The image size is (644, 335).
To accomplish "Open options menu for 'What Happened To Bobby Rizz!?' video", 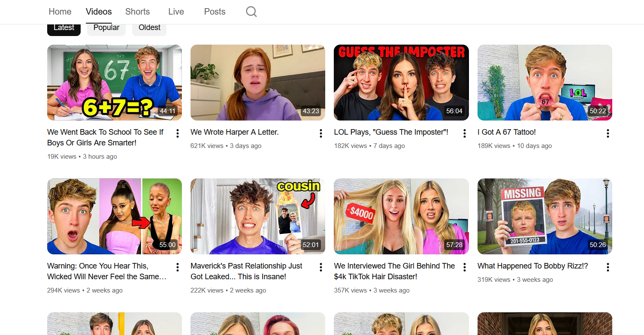I will [x=608, y=267].
